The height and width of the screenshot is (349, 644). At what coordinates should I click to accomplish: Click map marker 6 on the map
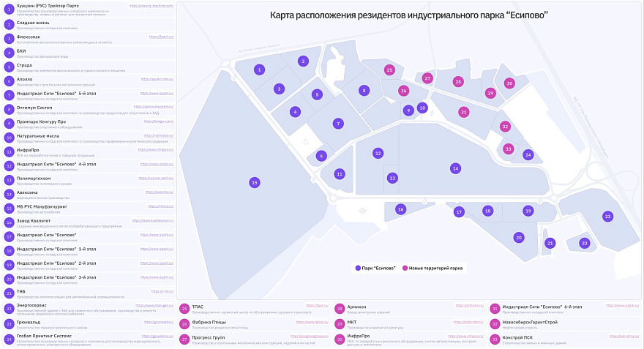point(321,156)
